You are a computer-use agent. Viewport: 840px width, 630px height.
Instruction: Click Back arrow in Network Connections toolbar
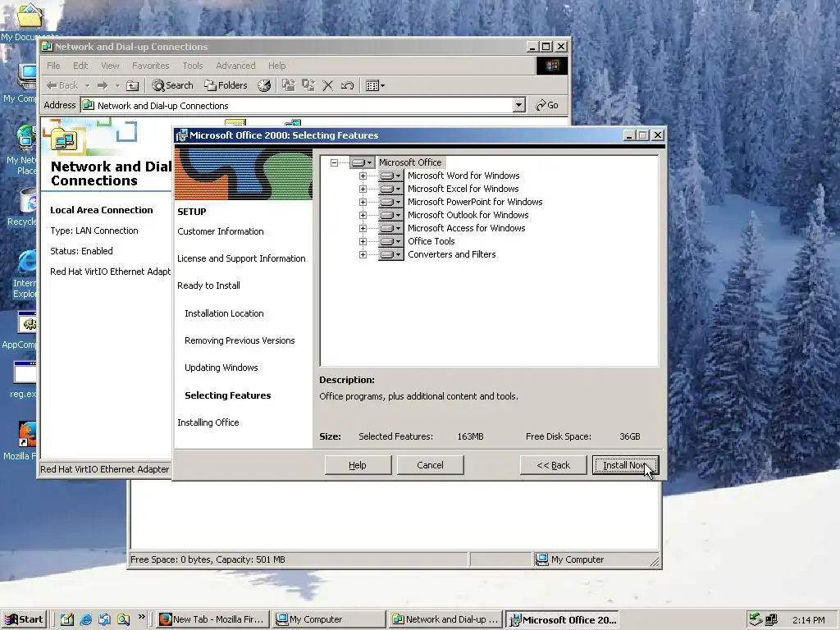(x=62, y=85)
